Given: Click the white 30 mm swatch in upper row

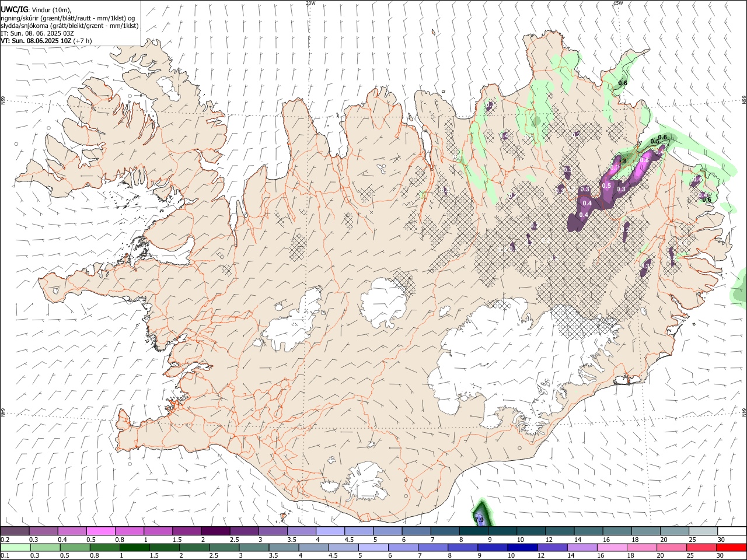Looking at the screenshot, I should 732,531.
